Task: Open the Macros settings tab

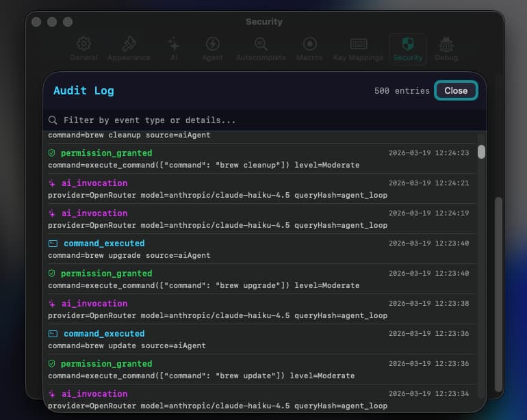Action: point(309,49)
